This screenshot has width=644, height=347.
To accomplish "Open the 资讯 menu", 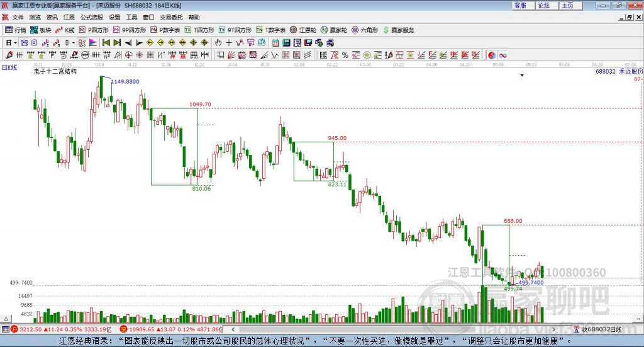I will (x=52, y=17).
